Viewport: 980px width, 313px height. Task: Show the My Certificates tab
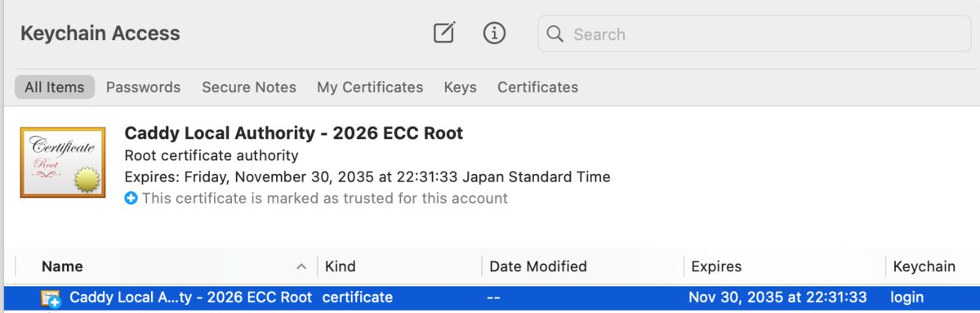(x=370, y=87)
